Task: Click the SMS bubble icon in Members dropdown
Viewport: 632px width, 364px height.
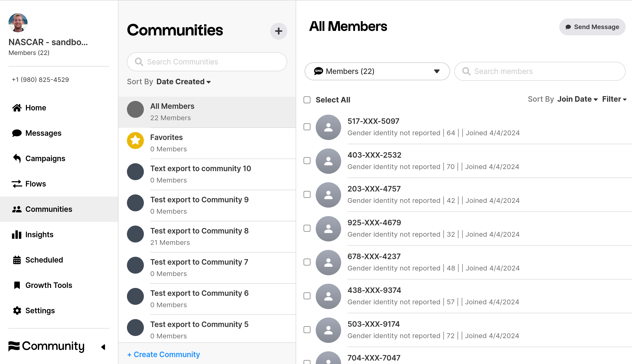Action: pos(318,71)
